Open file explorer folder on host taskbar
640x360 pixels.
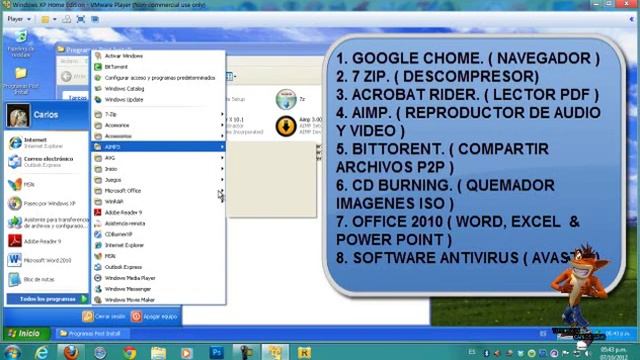[159, 352]
